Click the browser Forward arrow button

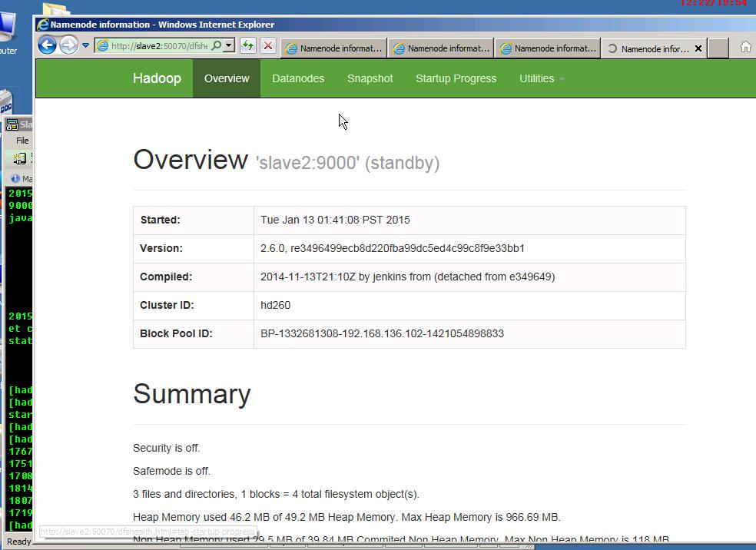coord(69,45)
